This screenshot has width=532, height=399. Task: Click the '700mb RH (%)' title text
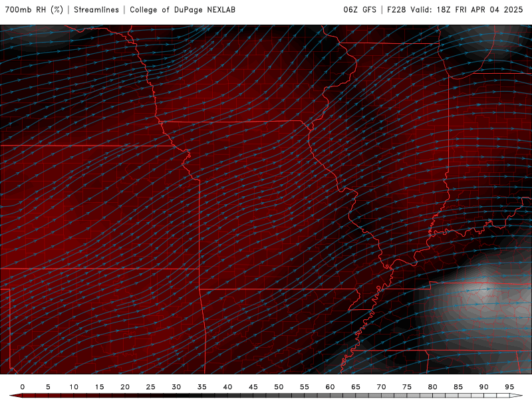coord(34,9)
